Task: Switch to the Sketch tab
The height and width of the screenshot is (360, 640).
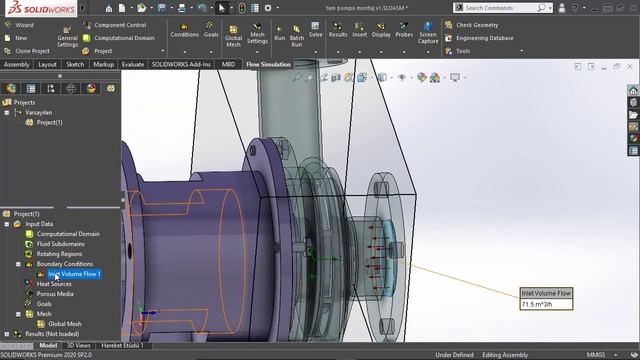Action: click(75, 64)
